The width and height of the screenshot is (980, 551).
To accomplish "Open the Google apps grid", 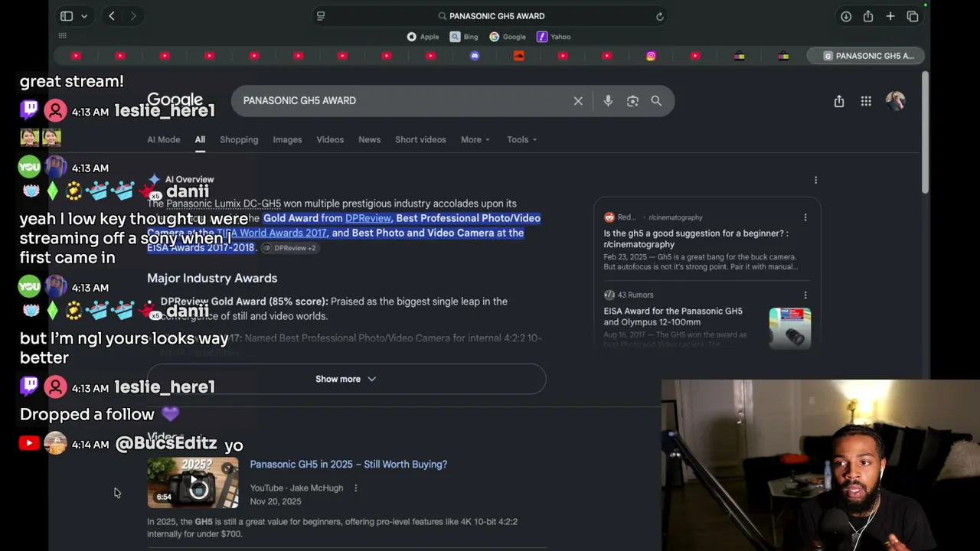I will (x=866, y=101).
